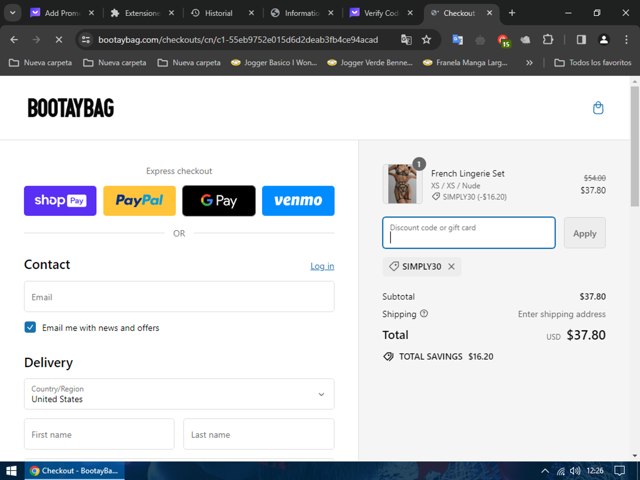
Task: Show more bookmarks chevron
Action: coord(529,62)
